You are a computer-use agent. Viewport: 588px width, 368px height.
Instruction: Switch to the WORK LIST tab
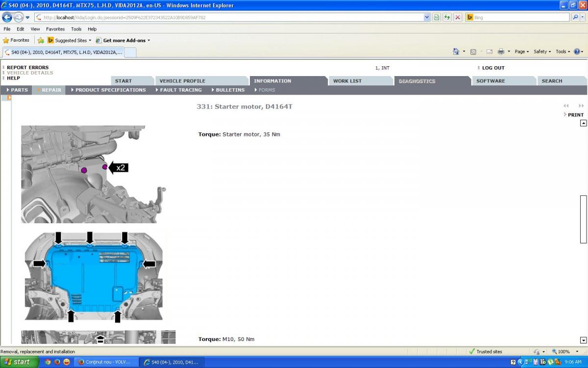[x=362, y=81]
